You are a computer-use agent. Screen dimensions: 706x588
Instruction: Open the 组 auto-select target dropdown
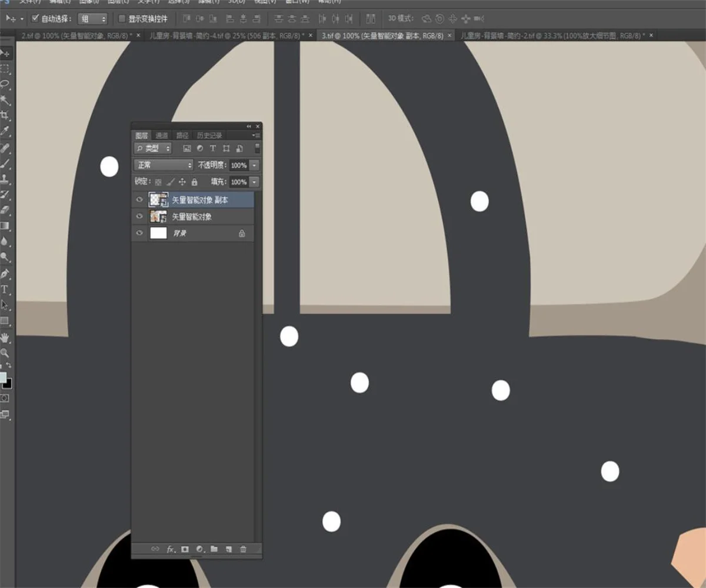(x=93, y=19)
